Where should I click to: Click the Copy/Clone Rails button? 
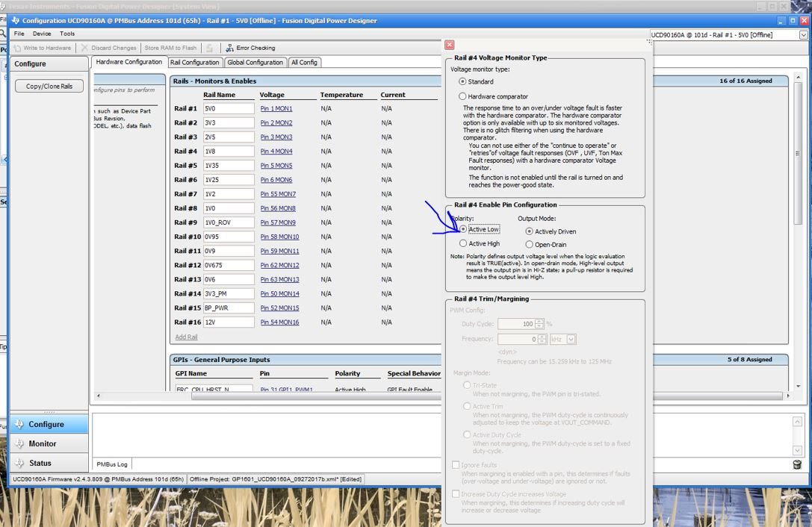click(49, 86)
